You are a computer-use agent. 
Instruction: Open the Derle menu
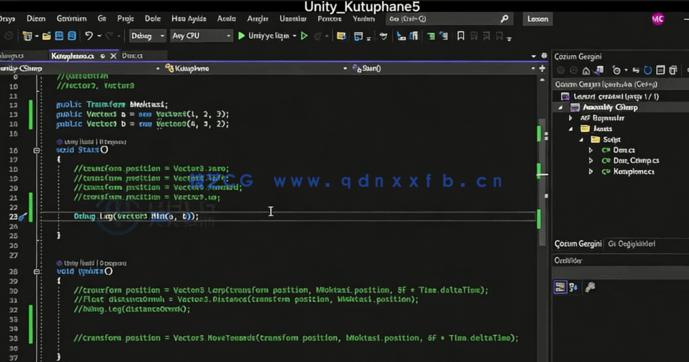152,19
